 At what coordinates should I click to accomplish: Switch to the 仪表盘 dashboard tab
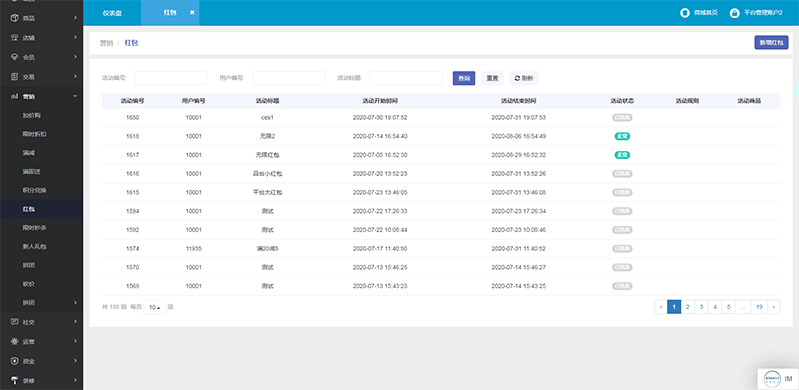pos(112,13)
